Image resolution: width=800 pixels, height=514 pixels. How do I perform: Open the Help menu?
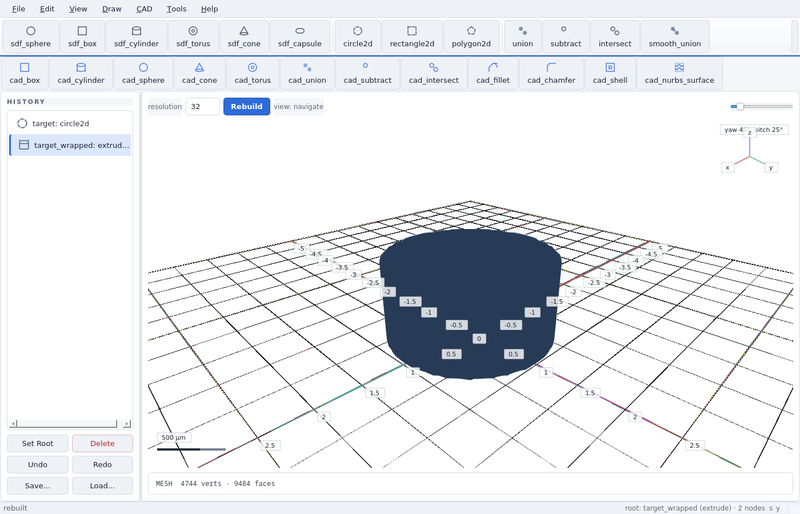[209, 9]
